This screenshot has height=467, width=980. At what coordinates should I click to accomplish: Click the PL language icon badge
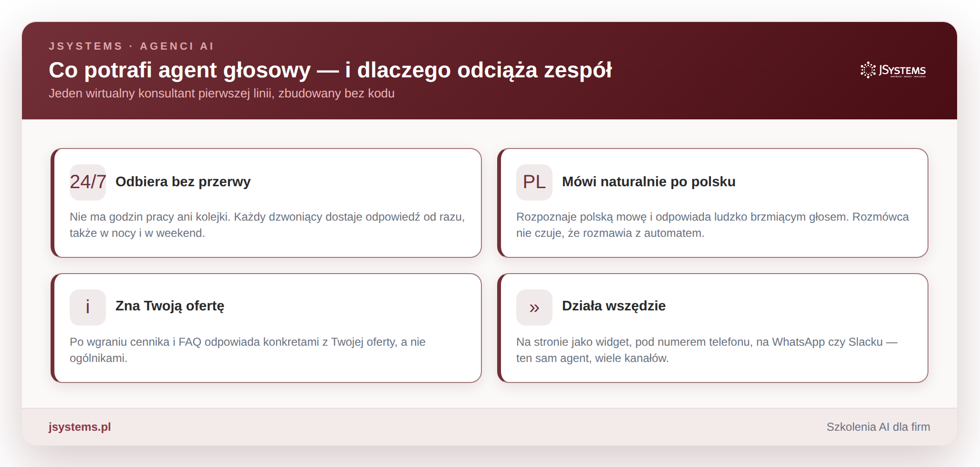click(534, 182)
